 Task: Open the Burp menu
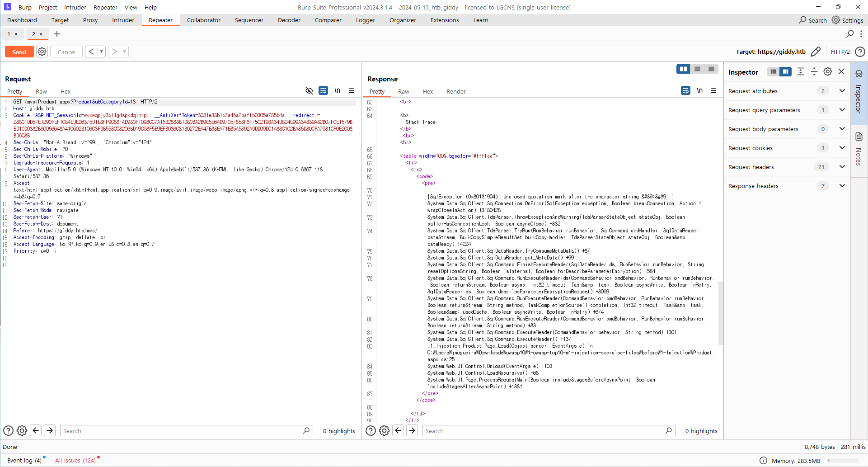pos(25,7)
